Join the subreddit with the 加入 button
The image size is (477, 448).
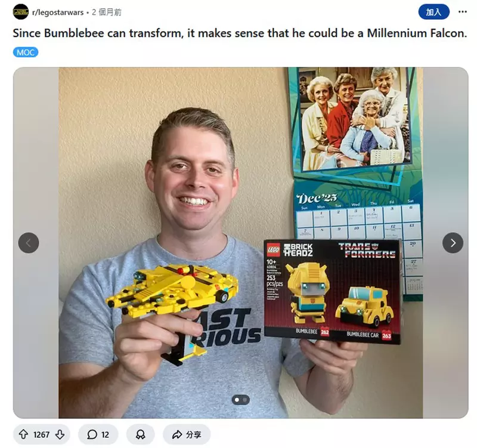click(433, 12)
